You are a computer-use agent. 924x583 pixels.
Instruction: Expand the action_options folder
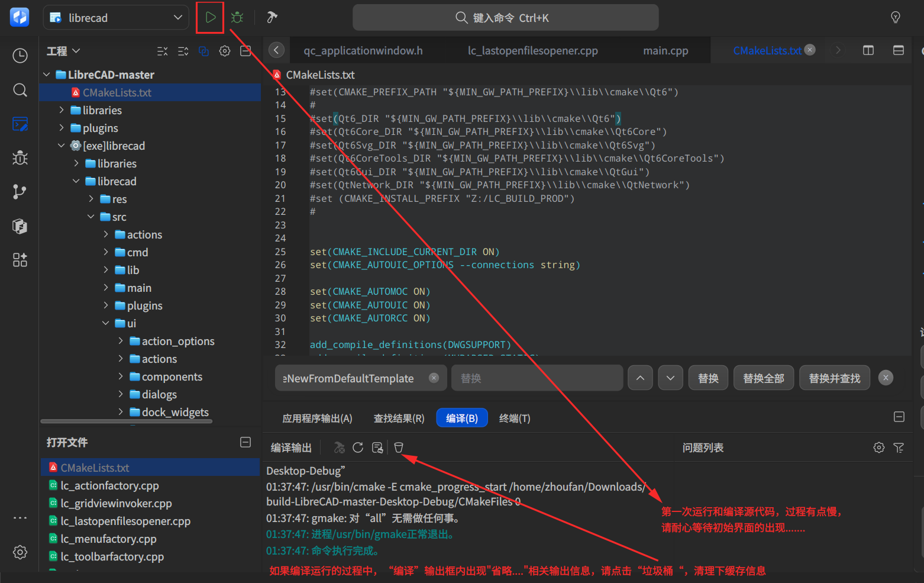click(121, 341)
